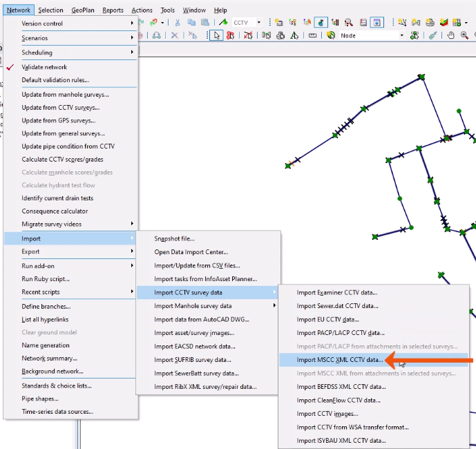Expand the Run add-on submenu
This screenshot has width=476, height=449.
click(70, 266)
